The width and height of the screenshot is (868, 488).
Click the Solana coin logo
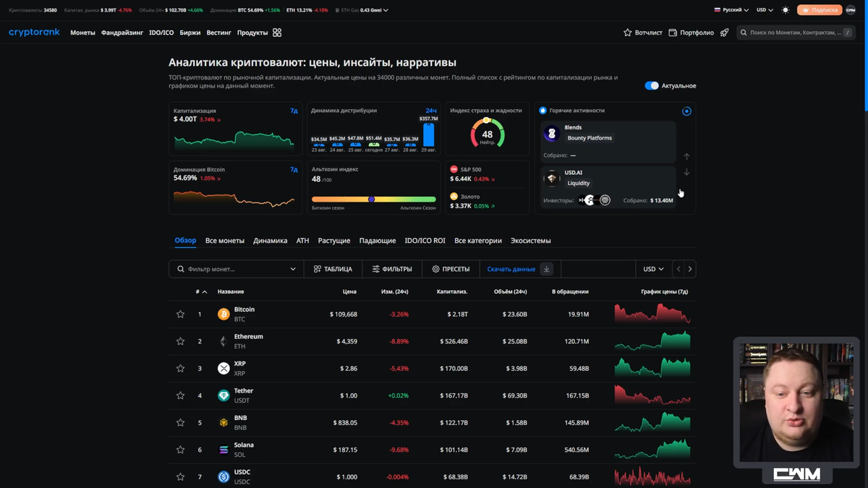(224, 450)
